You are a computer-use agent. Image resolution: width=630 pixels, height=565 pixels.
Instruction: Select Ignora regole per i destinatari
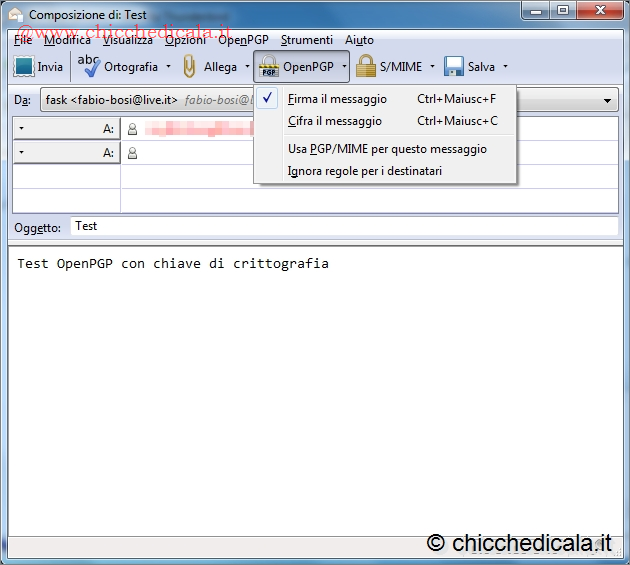364,171
